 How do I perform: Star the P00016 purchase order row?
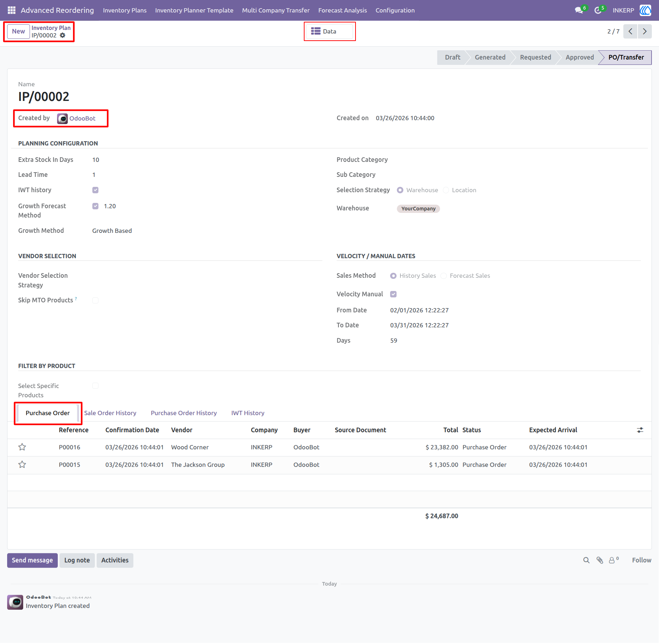(x=22, y=447)
